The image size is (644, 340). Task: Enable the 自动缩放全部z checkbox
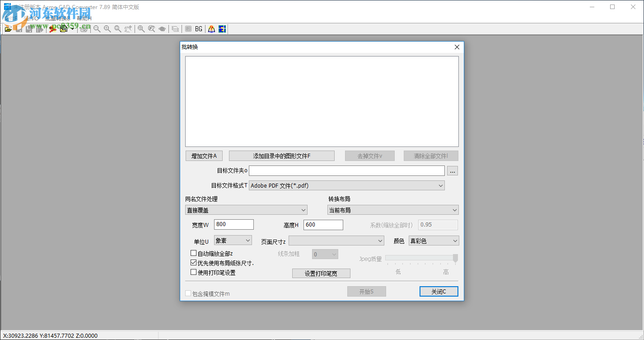pos(193,253)
